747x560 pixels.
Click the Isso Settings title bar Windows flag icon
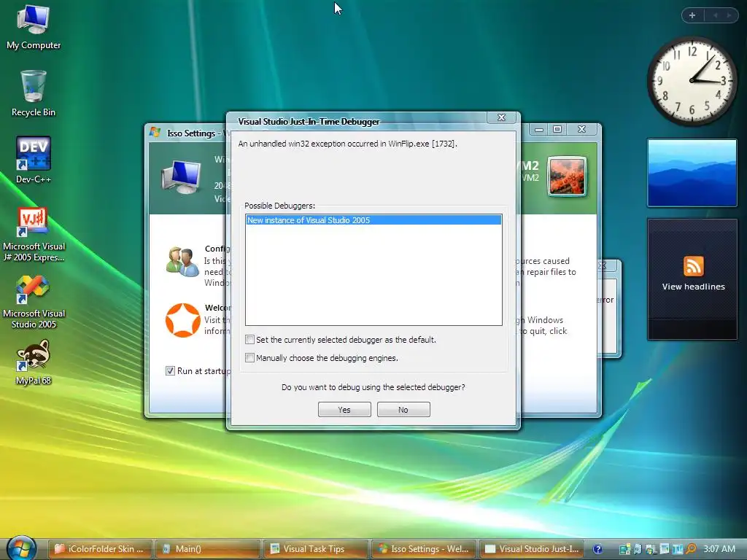155,132
